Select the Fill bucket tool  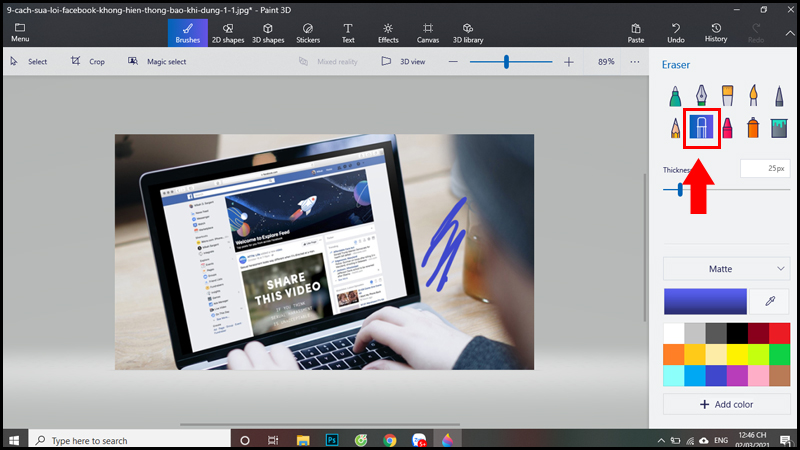[779, 128]
